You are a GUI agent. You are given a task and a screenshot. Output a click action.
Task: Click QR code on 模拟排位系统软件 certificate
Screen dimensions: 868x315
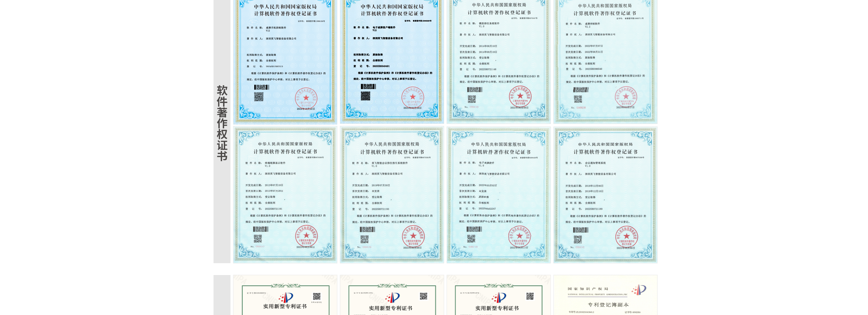click(472, 99)
